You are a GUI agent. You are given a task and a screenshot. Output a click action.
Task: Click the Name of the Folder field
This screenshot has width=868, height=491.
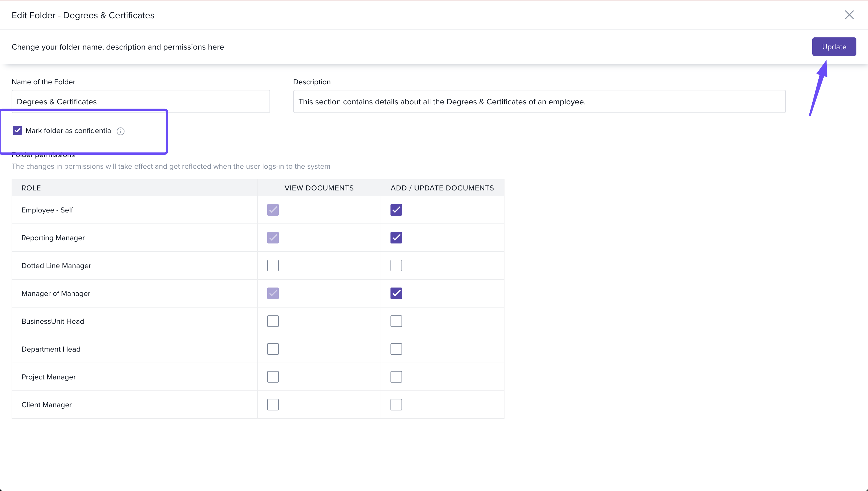coord(140,101)
